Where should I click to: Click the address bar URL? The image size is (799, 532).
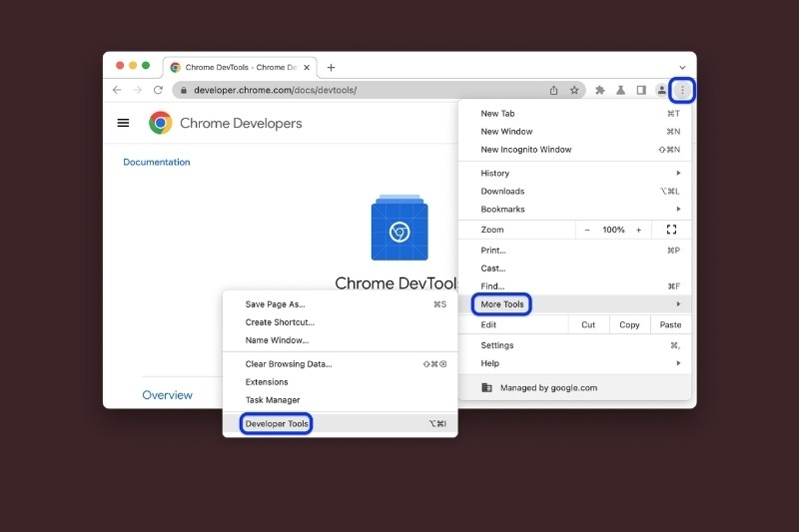tap(276, 90)
